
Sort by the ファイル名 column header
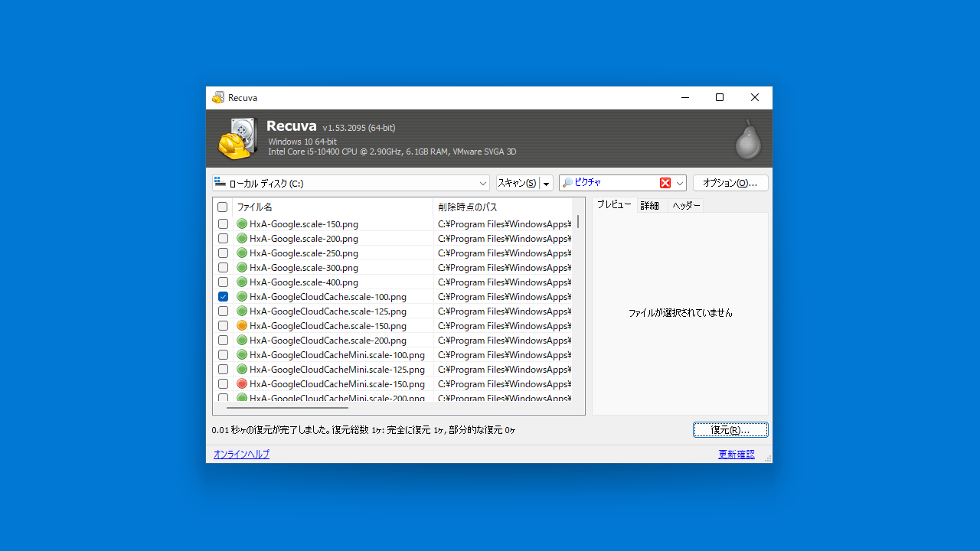[x=332, y=207]
